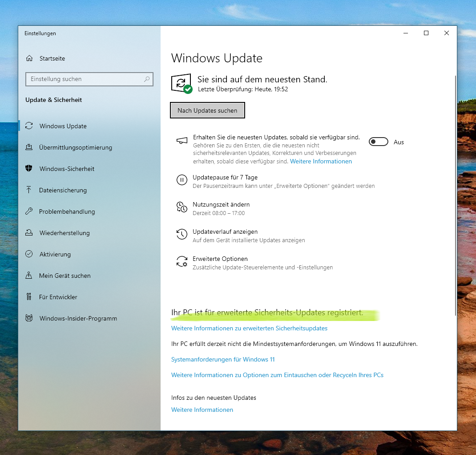This screenshot has width=476, height=455.
Task: Click the Wiederherstellung sidebar icon
Action: 29,233
